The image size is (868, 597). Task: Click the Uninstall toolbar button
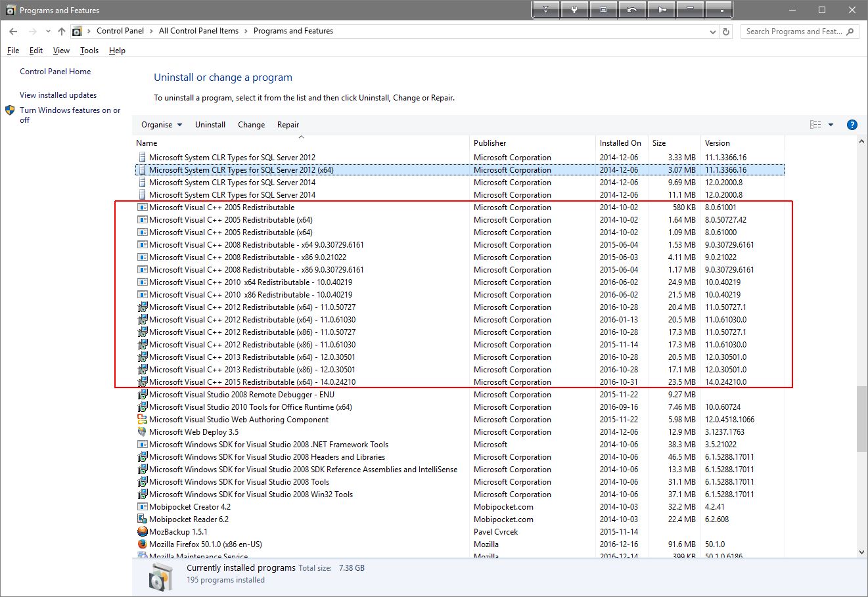coord(210,125)
